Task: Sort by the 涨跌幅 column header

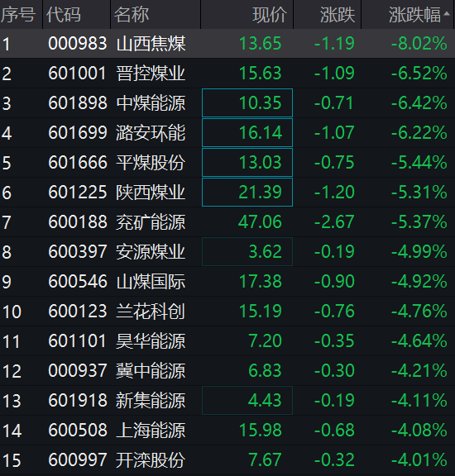Action: 415,15
